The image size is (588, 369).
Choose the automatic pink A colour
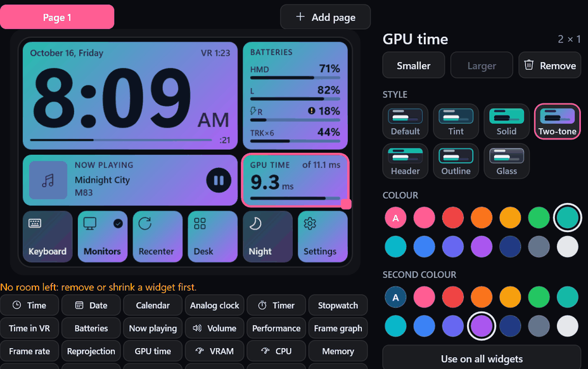395,217
